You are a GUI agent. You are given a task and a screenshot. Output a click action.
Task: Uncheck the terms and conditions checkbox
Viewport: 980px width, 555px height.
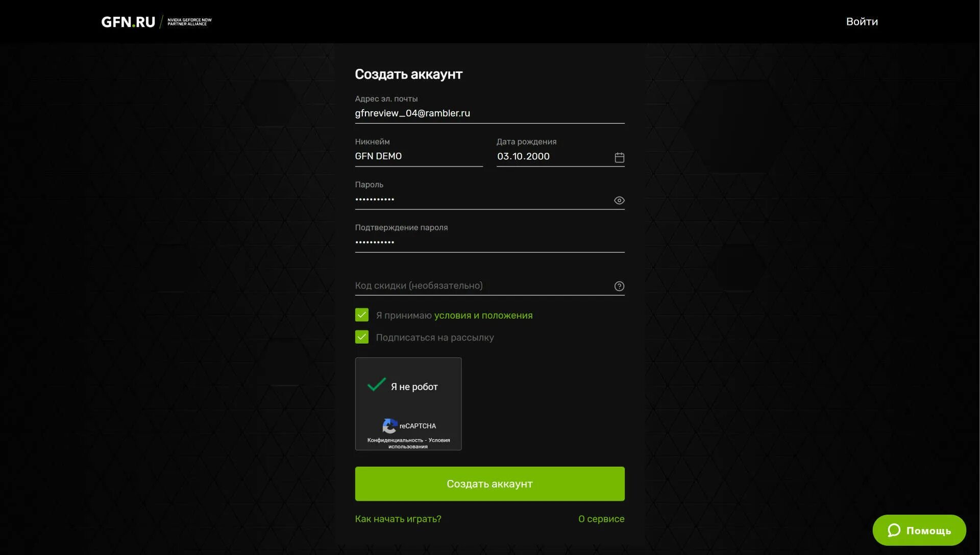click(x=361, y=315)
